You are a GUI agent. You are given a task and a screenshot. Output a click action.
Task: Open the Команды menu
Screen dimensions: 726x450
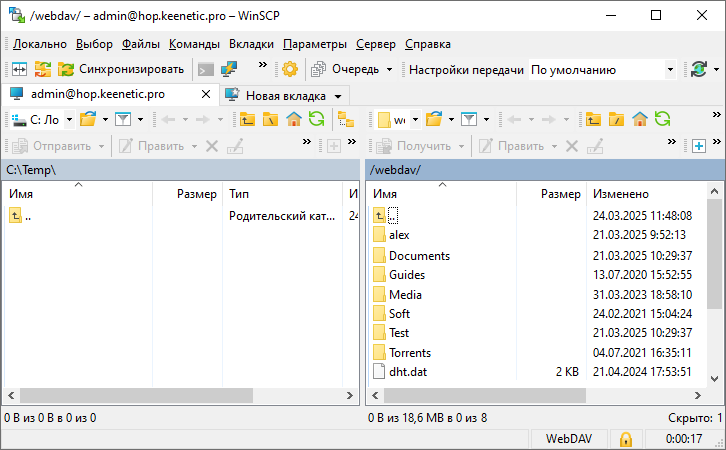195,44
